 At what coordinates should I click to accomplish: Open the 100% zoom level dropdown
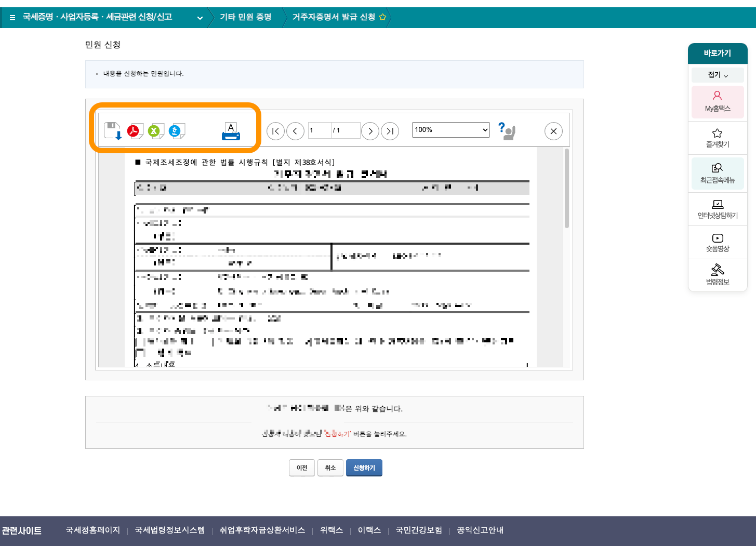point(450,130)
